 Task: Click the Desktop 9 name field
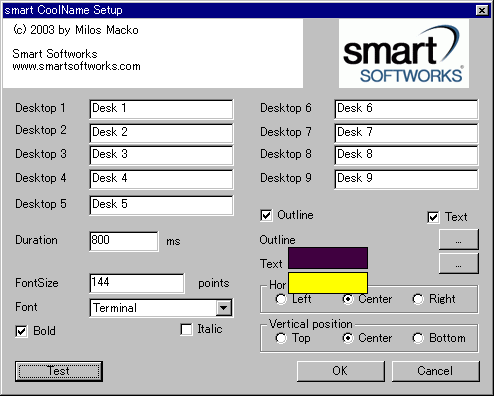[x=406, y=179]
